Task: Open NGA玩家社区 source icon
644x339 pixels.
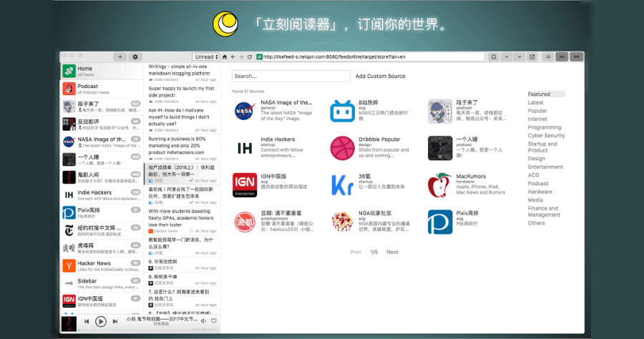Action: click(x=342, y=222)
